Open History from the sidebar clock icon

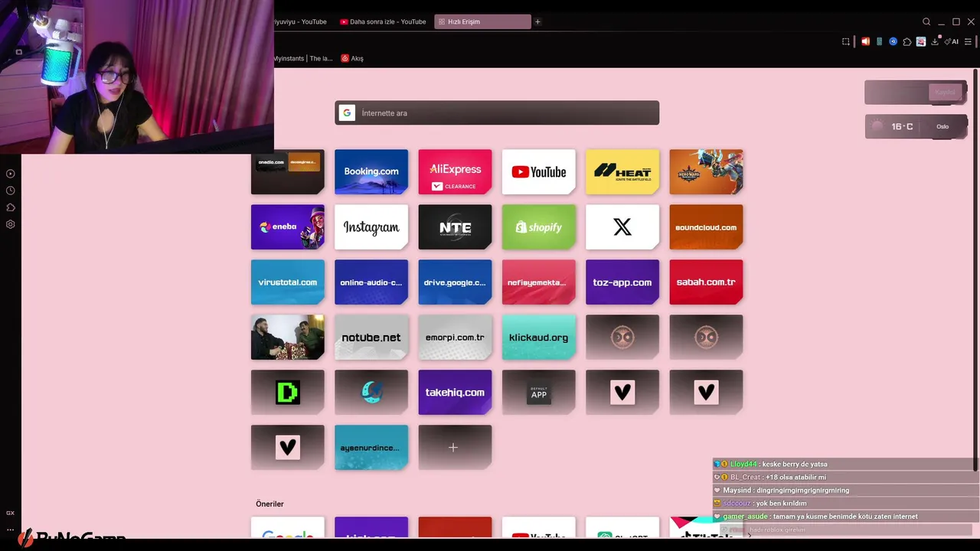point(11,191)
